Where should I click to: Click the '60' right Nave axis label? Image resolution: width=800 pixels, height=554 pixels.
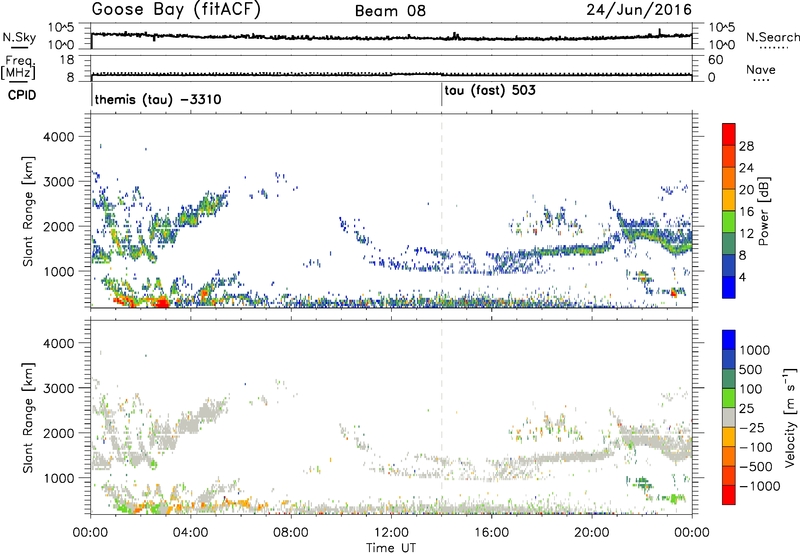click(716, 60)
